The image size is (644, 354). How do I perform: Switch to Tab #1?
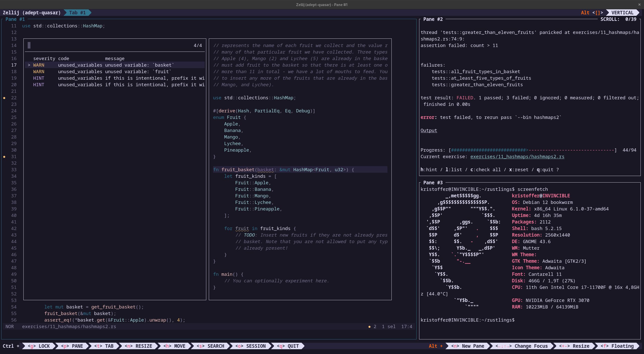(x=77, y=13)
